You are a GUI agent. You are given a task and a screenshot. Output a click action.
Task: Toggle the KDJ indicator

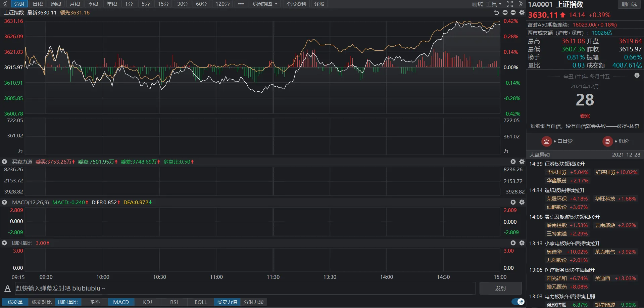148,302
